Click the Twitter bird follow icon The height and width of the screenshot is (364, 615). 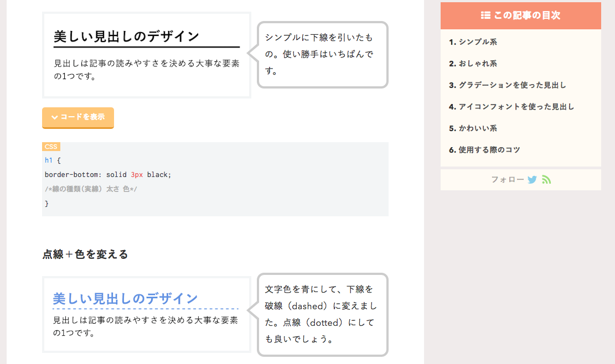[532, 180]
